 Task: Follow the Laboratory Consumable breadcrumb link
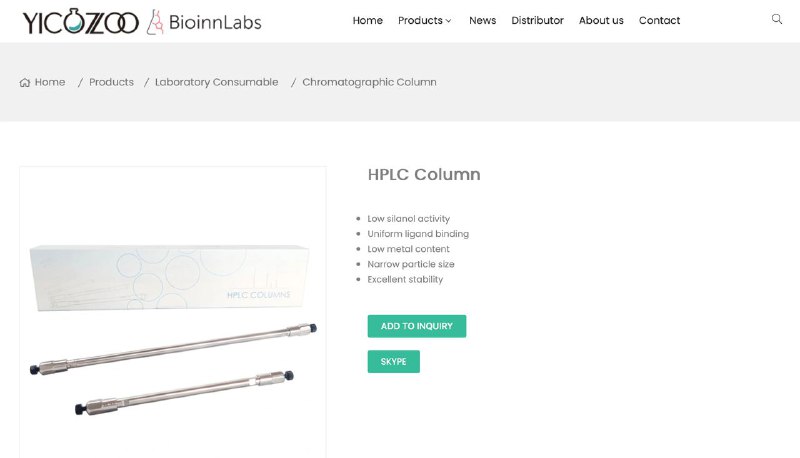tap(216, 82)
